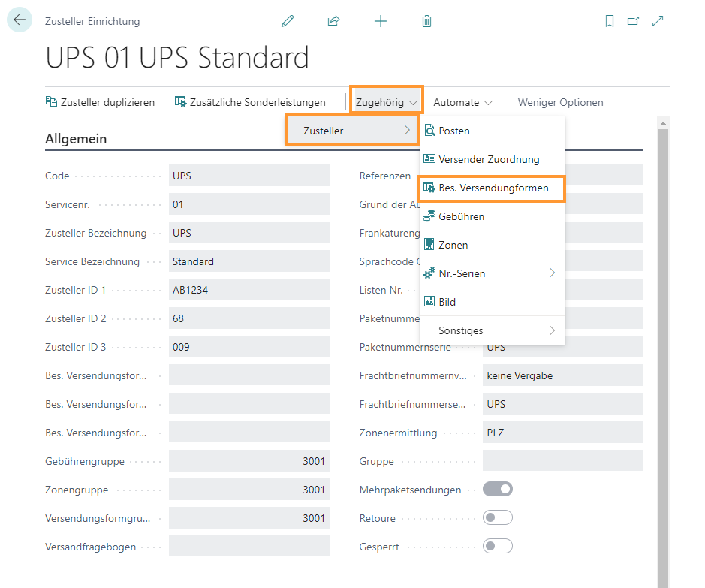Click the Listen Nr. label

381,290
